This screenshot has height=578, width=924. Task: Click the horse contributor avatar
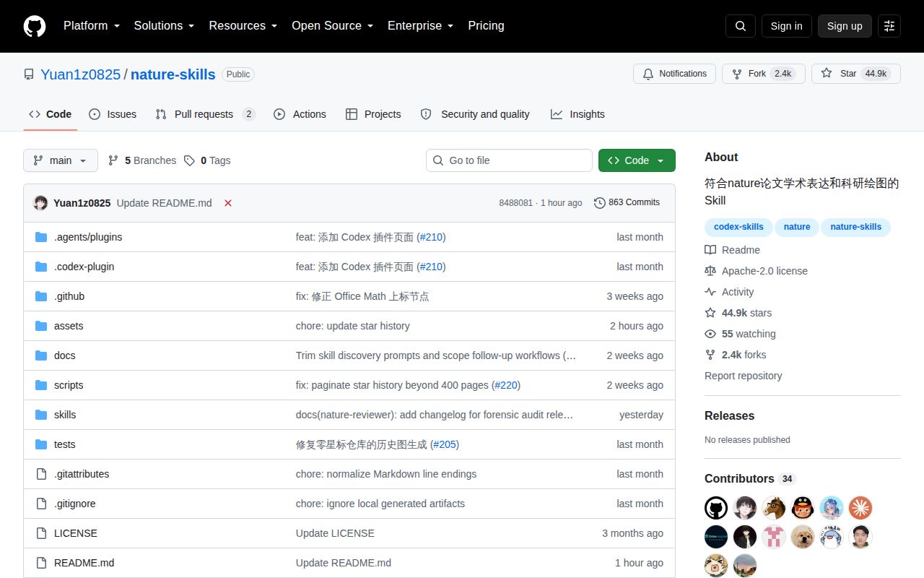point(774,508)
